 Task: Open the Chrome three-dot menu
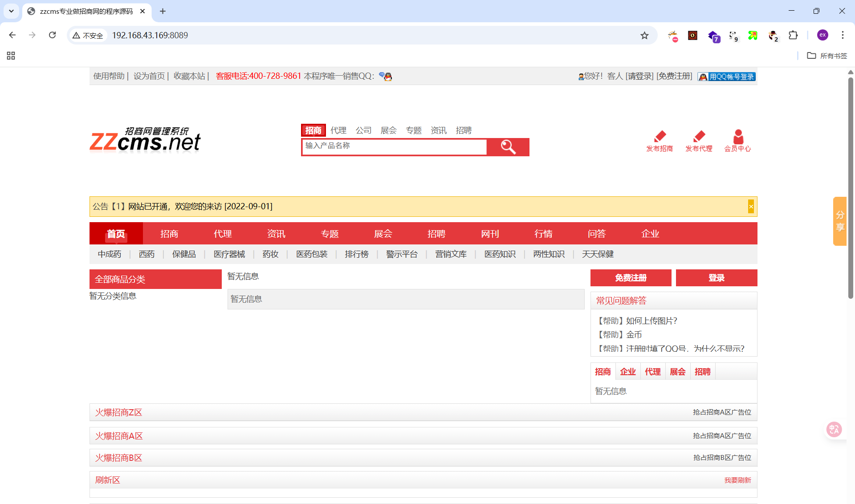click(843, 35)
